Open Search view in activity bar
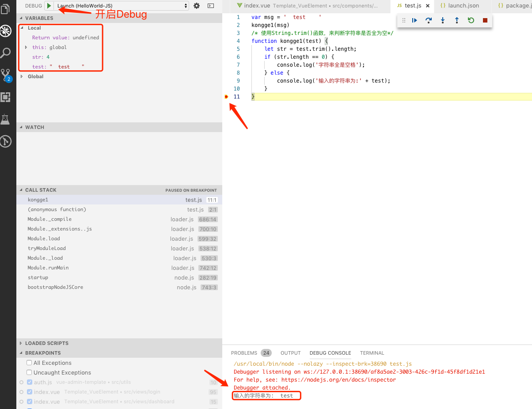The height and width of the screenshot is (409, 532). pos(5,53)
